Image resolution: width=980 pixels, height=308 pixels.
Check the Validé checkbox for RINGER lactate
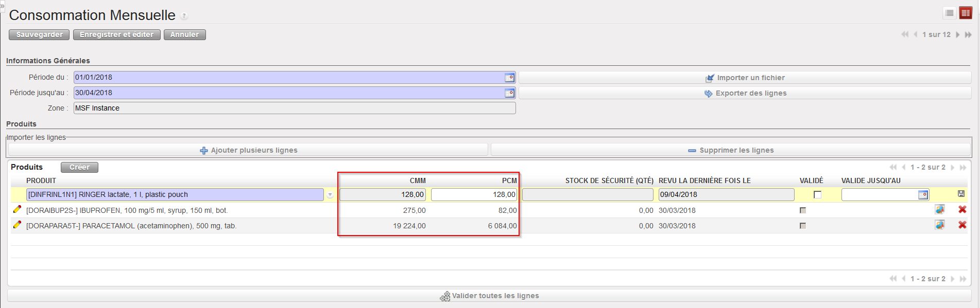tap(817, 195)
